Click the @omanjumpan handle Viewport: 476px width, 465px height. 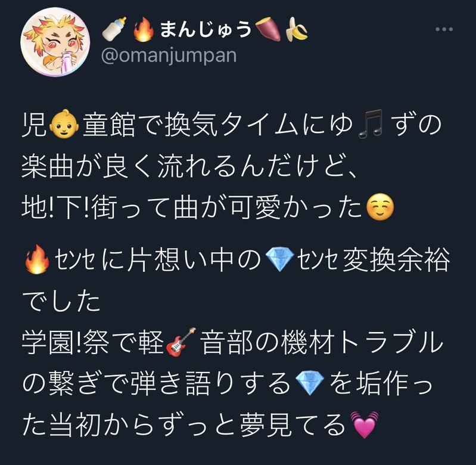[x=169, y=55]
